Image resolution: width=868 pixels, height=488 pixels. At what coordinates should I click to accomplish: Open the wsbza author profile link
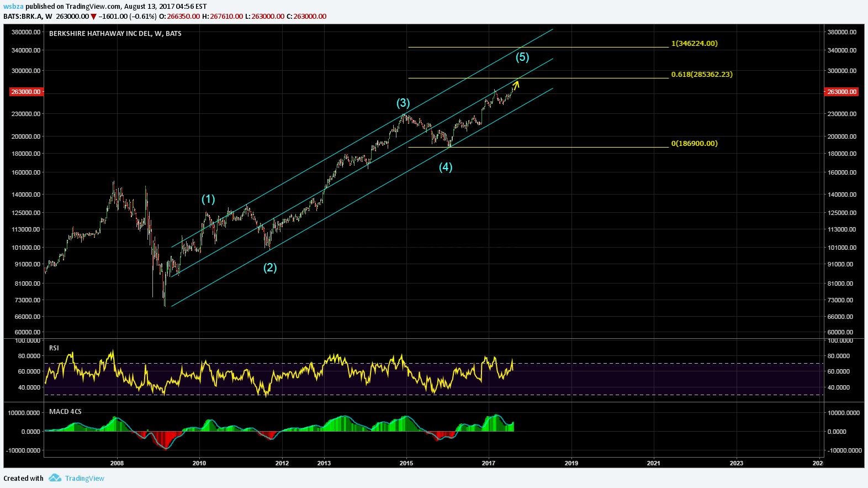(x=13, y=7)
